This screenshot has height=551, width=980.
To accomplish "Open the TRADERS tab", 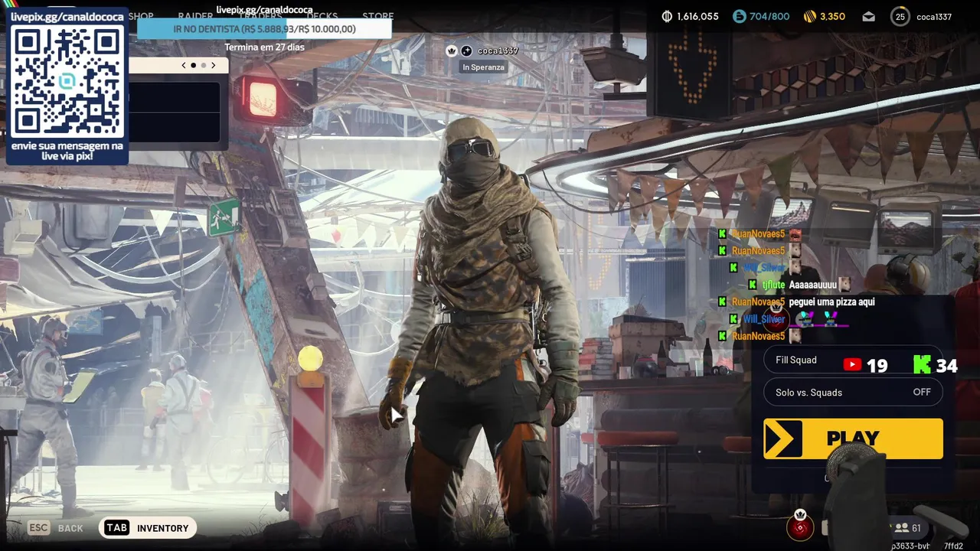I will [x=260, y=16].
